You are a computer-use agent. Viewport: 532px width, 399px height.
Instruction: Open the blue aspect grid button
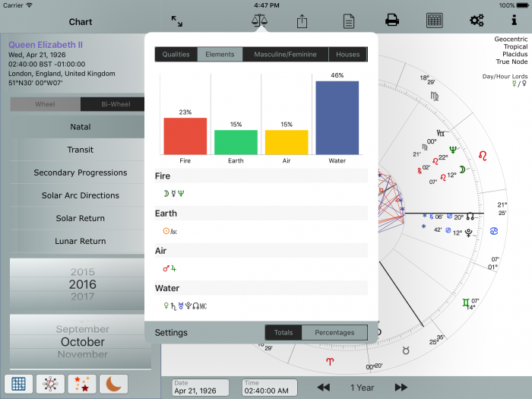point(19,384)
